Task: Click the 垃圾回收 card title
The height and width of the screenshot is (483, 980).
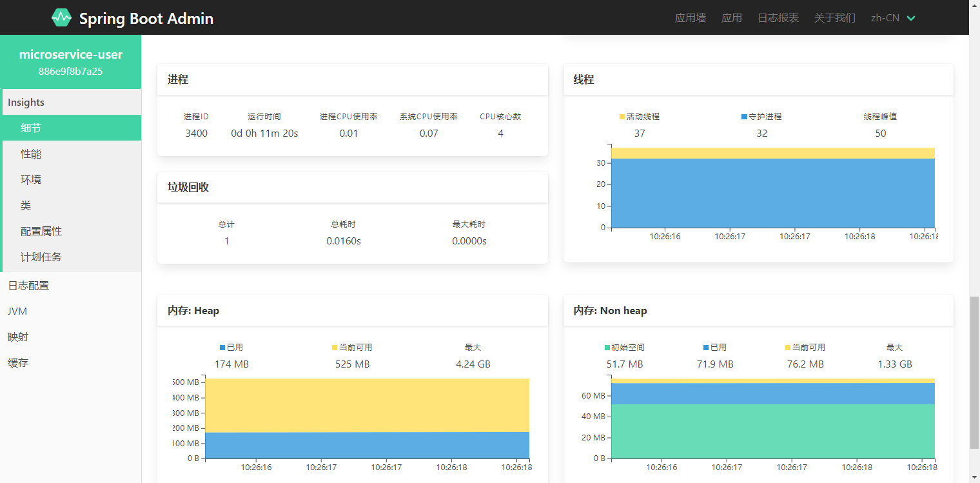Action: (x=188, y=187)
